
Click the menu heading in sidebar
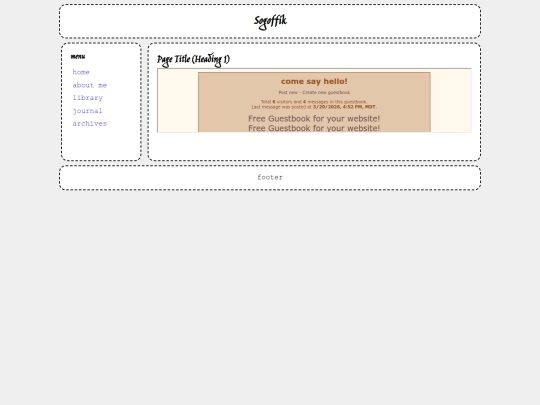(x=78, y=56)
